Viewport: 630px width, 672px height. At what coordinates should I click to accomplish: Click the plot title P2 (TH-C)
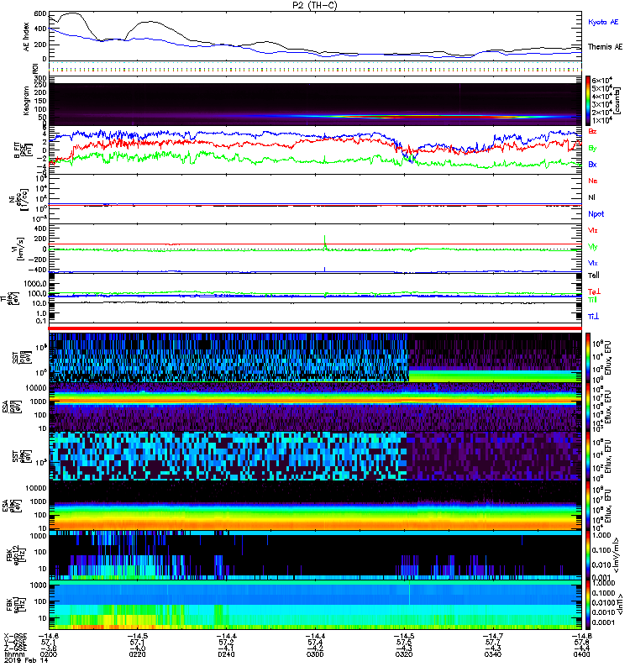pyautogui.click(x=314, y=5)
